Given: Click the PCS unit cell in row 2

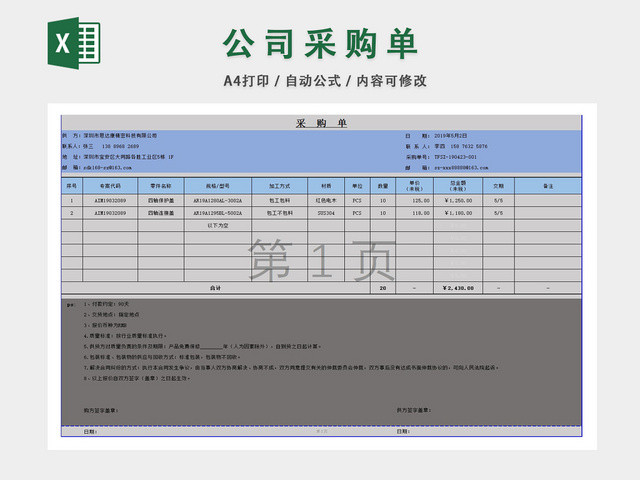Looking at the screenshot, I should point(357,213).
